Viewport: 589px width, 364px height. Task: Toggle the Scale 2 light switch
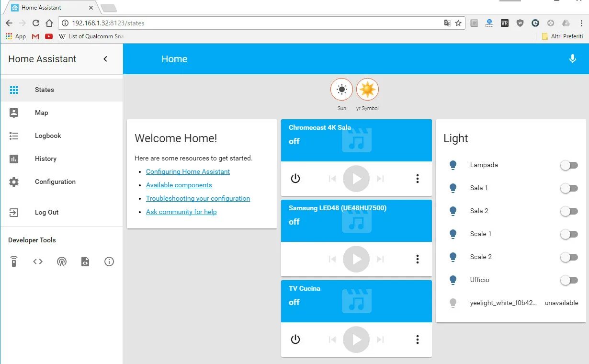(569, 257)
